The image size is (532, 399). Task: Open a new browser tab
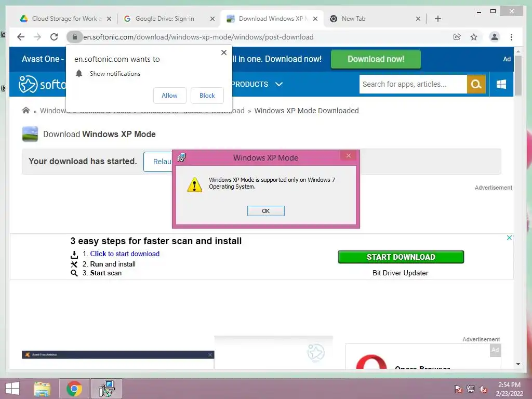tap(437, 19)
